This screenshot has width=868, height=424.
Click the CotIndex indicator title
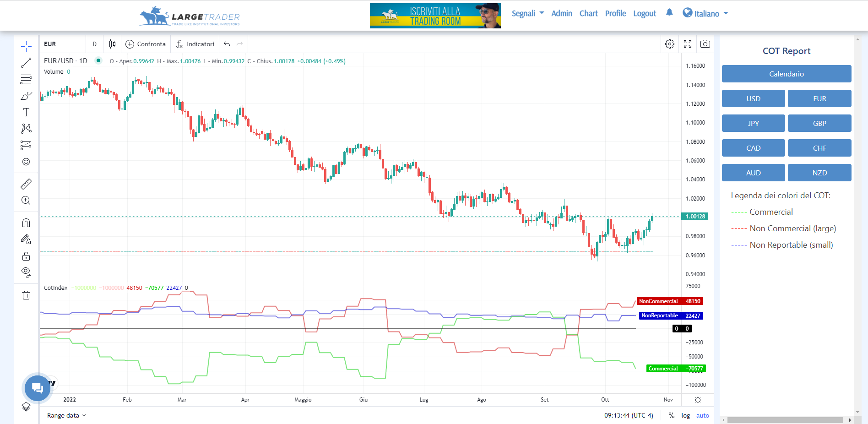55,288
